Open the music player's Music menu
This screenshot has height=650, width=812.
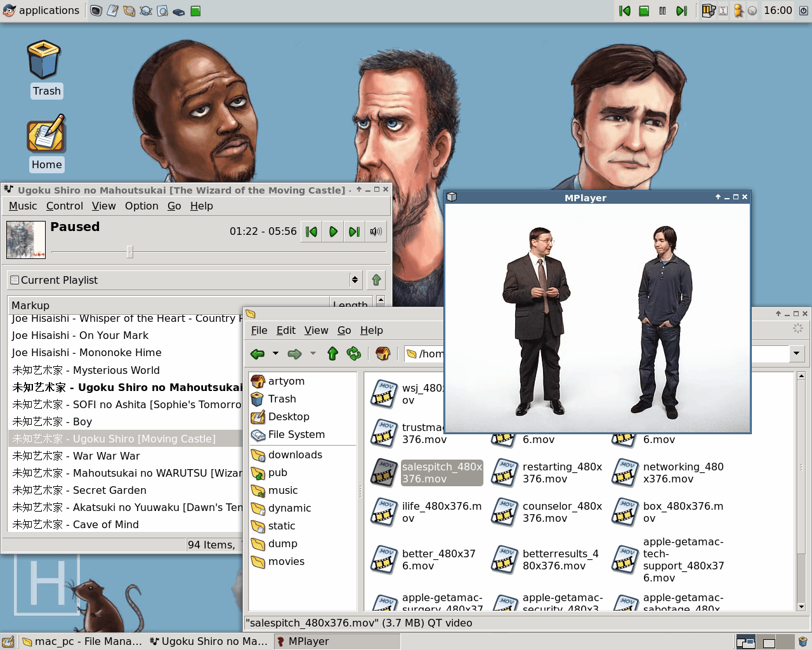click(23, 206)
